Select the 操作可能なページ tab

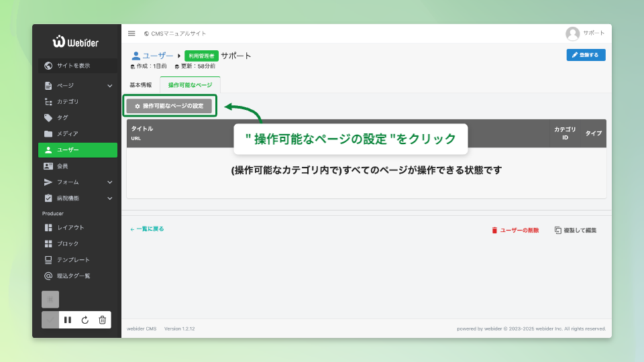click(190, 85)
